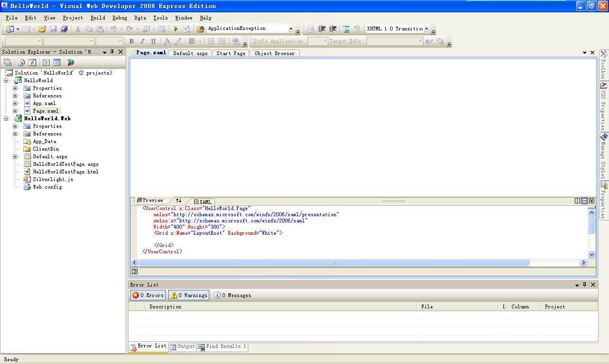This screenshot has width=609, height=364.
Task: Expand References under HelloWorld.Web
Action: [x=15, y=134]
